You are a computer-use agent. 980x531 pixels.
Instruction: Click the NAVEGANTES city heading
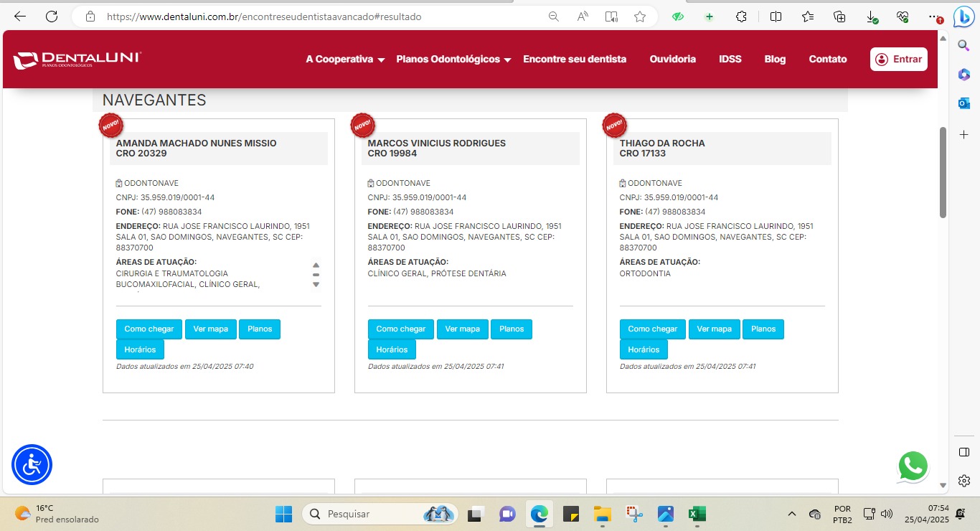click(154, 100)
